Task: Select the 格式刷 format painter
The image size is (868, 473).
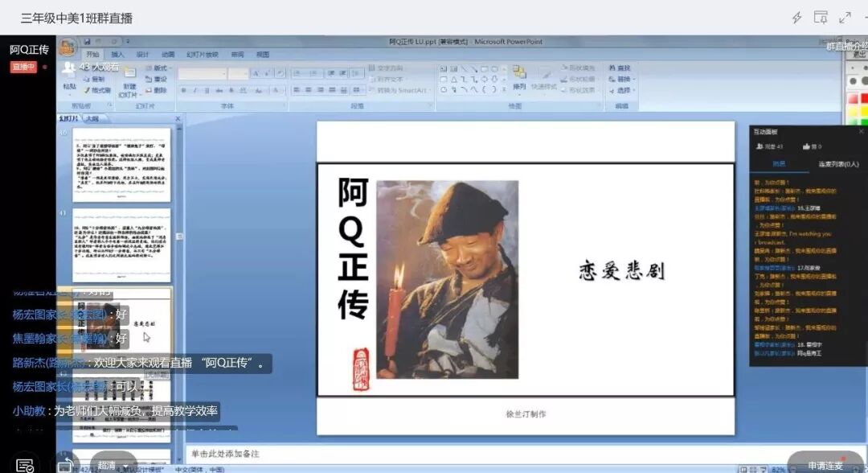Action: [x=97, y=90]
